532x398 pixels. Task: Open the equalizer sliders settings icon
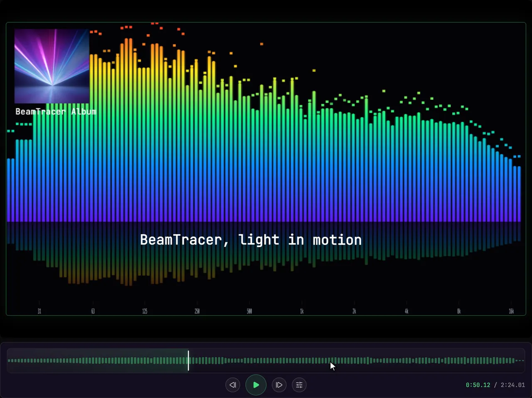pyautogui.click(x=299, y=385)
